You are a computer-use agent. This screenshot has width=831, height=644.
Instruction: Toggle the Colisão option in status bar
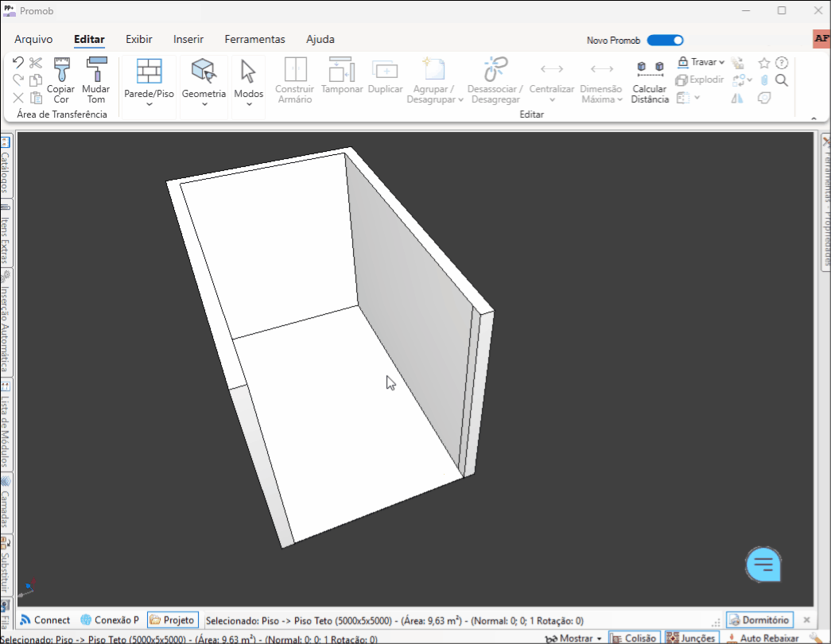tap(634, 638)
